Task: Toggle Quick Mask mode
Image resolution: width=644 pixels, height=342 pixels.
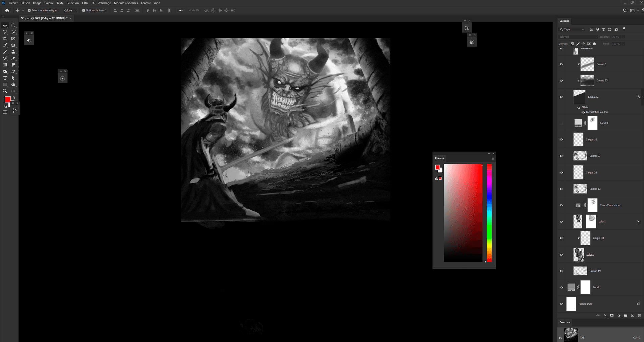Action: 5,112
